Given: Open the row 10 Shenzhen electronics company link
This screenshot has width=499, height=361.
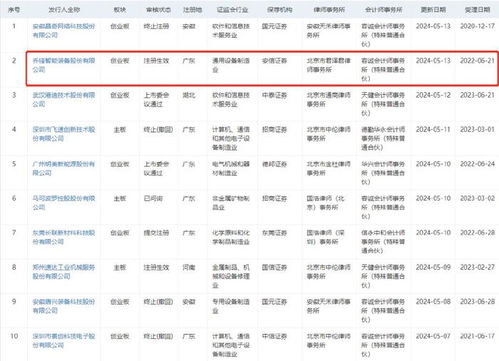Looking at the screenshot, I should (64, 340).
